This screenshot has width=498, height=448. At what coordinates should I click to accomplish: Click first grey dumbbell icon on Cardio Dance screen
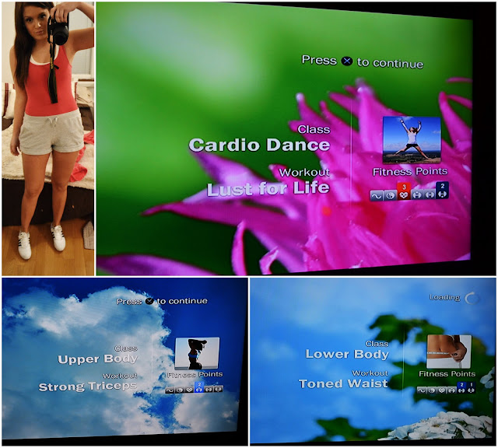click(417, 195)
